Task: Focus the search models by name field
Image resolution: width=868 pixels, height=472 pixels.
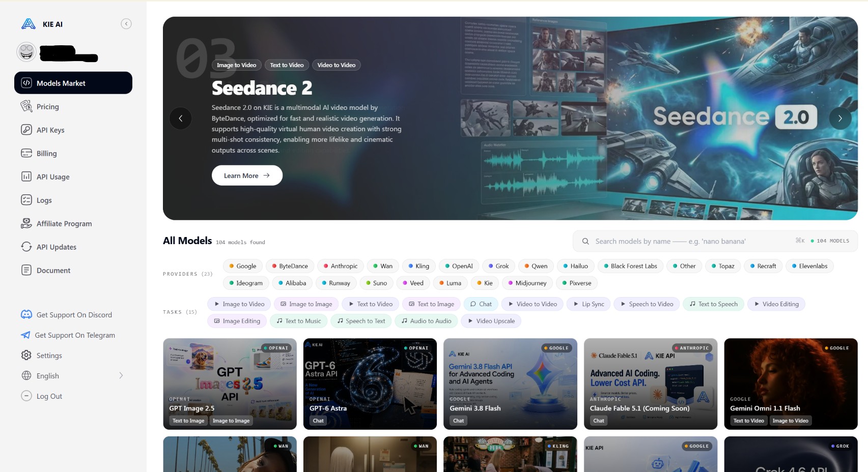Action: tap(715, 241)
